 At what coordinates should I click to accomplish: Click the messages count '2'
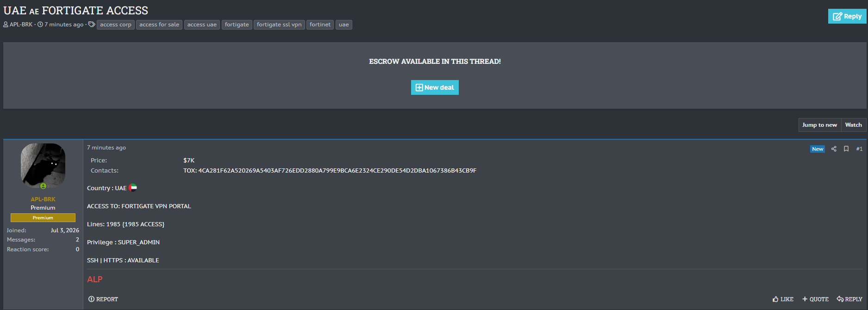point(77,240)
